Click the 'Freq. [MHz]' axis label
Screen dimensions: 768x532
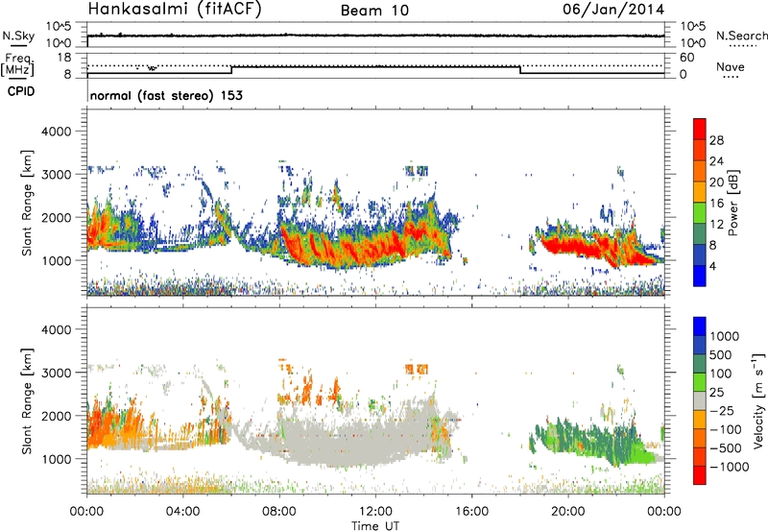tap(17, 64)
